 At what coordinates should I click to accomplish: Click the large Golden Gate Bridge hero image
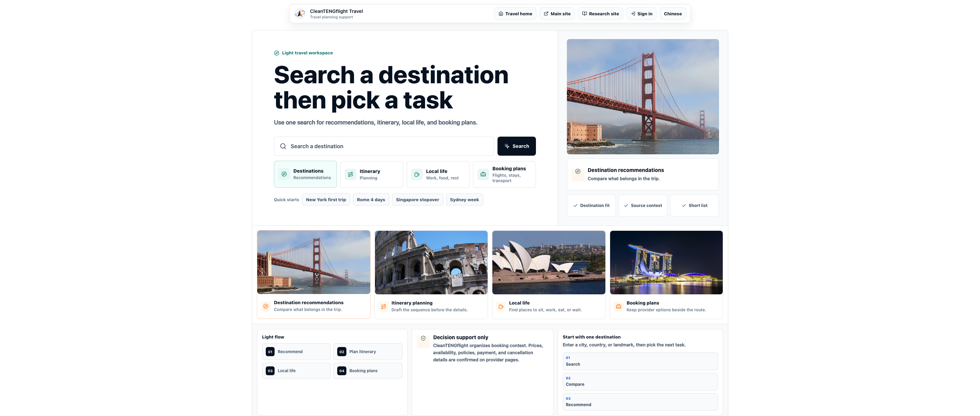[642, 97]
